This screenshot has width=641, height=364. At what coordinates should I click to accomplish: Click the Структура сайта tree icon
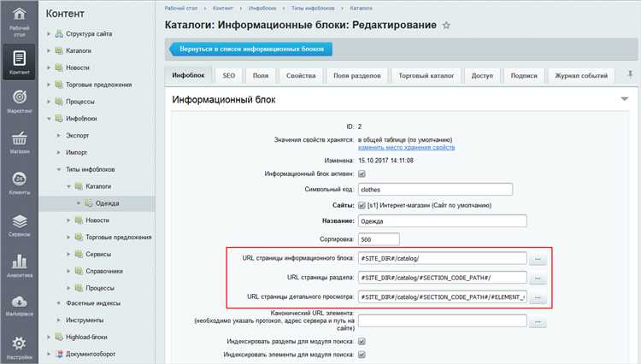pyautogui.click(x=59, y=33)
